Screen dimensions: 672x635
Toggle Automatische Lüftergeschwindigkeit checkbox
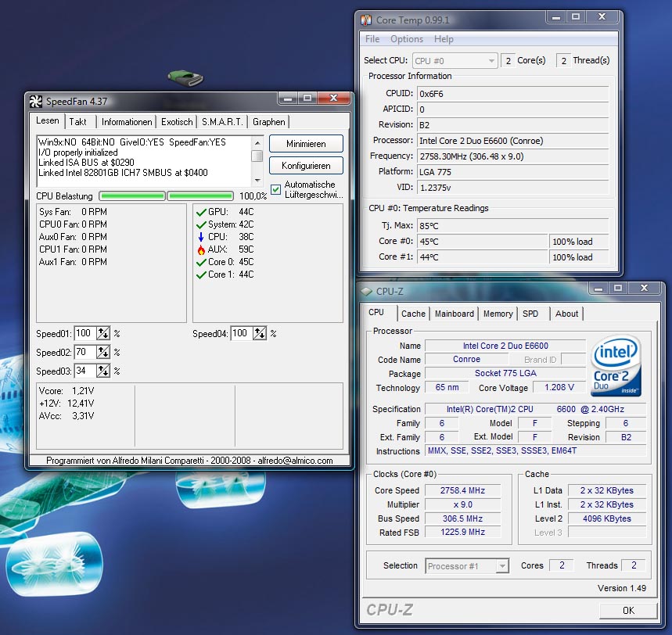tap(275, 189)
